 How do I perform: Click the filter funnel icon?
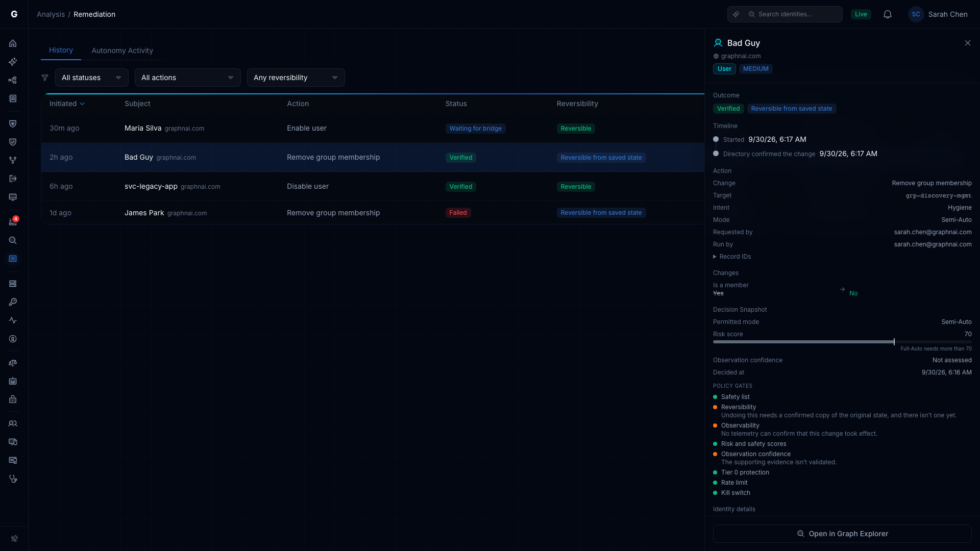pos(45,78)
